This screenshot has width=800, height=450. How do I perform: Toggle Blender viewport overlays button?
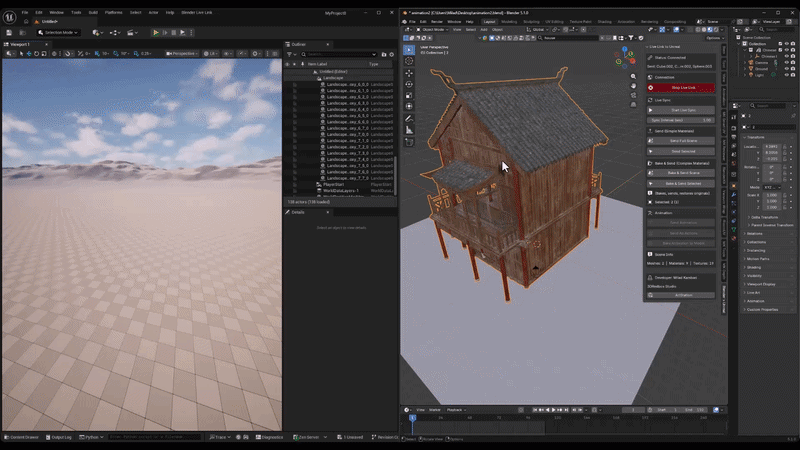click(677, 30)
